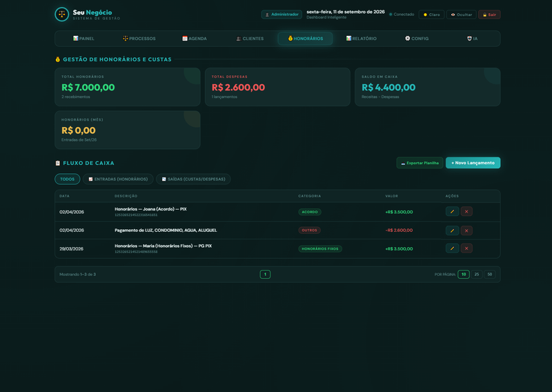Click the Administrador user badge

[282, 14]
